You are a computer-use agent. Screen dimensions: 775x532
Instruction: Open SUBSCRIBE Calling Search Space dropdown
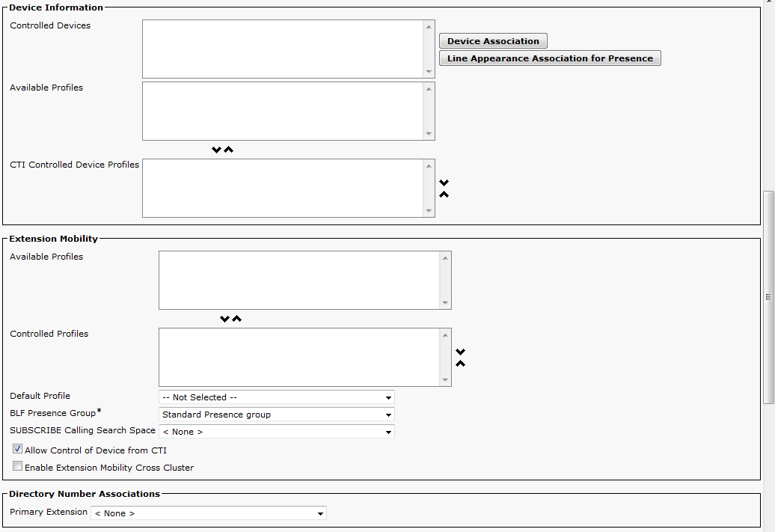[x=276, y=432]
